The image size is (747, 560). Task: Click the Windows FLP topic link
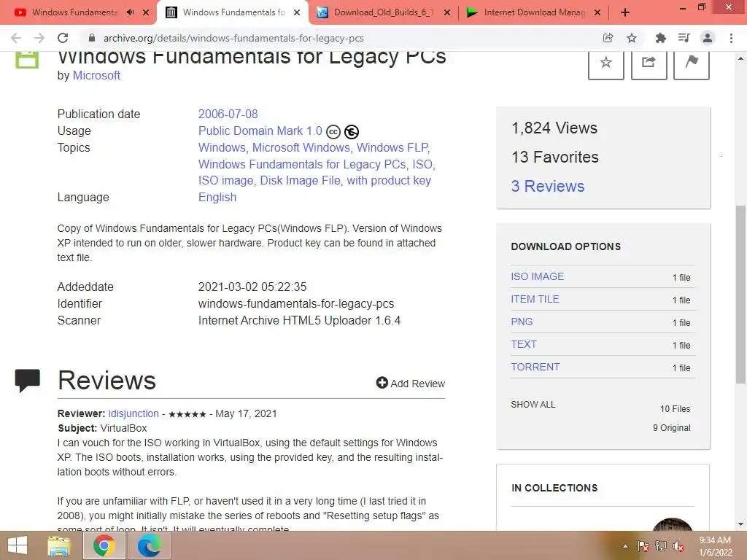coord(392,147)
